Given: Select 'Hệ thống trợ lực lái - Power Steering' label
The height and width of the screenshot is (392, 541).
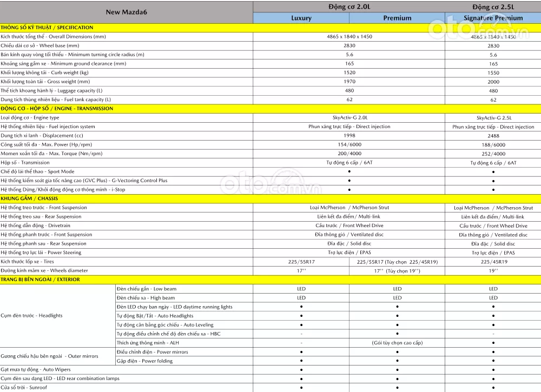Looking at the screenshot, I should [41, 253].
